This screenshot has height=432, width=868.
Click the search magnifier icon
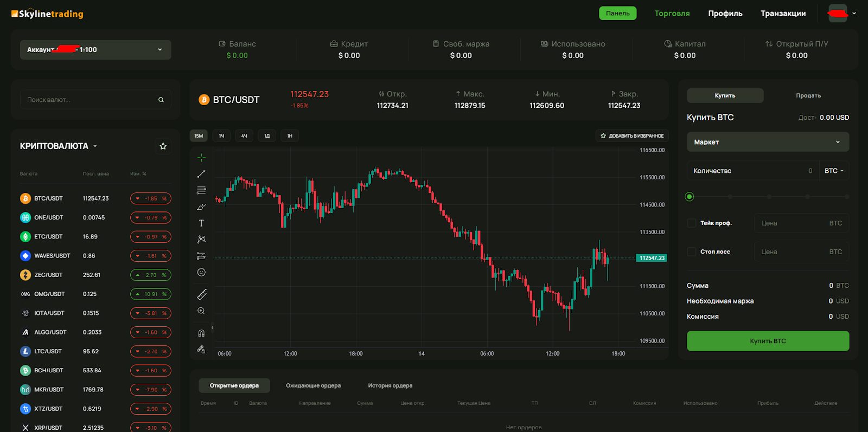click(x=161, y=100)
